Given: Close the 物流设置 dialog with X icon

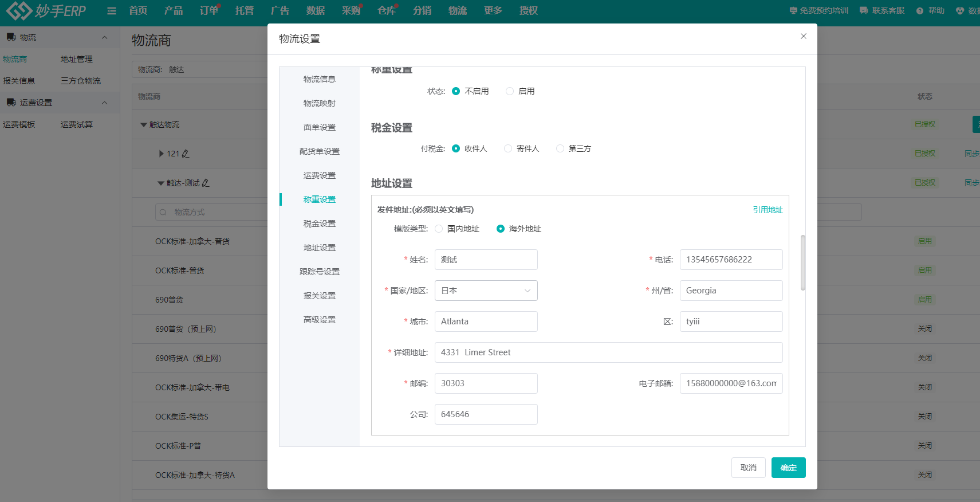Looking at the screenshot, I should coord(804,36).
